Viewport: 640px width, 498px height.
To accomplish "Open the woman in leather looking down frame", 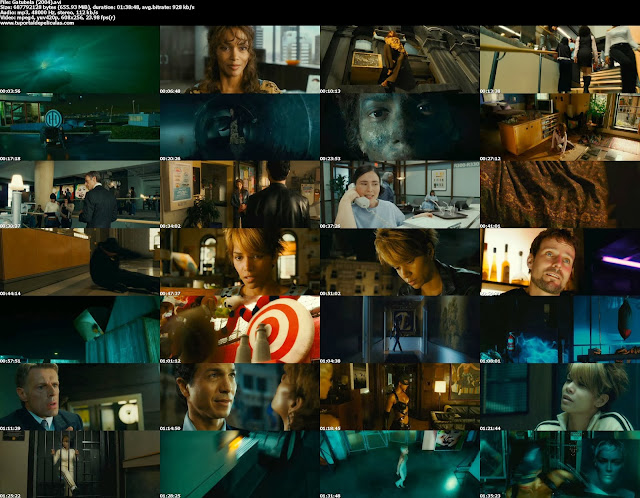I will pos(400,262).
